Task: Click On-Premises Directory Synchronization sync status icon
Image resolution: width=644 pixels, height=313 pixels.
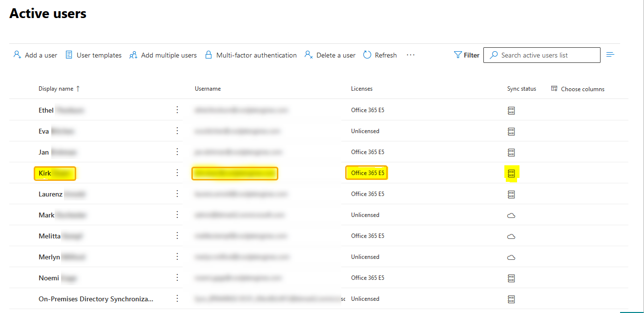Action: point(511,299)
